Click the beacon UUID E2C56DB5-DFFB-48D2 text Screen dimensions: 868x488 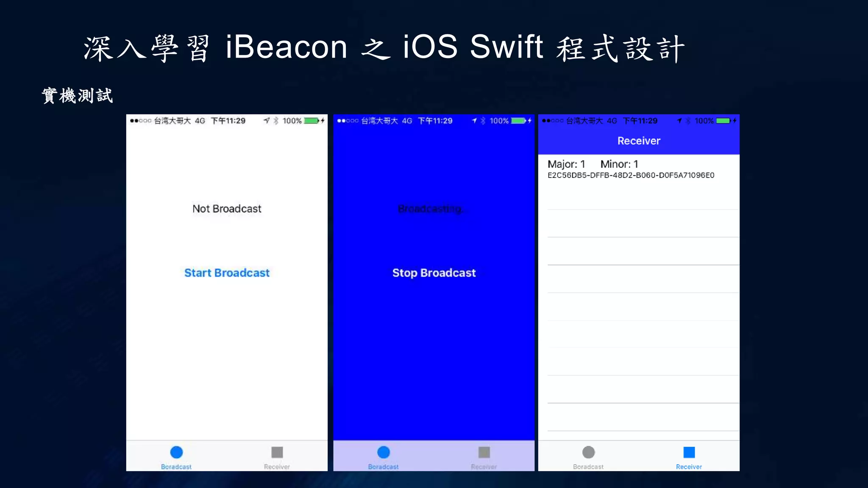pyautogui.click(x=631, y=175)
